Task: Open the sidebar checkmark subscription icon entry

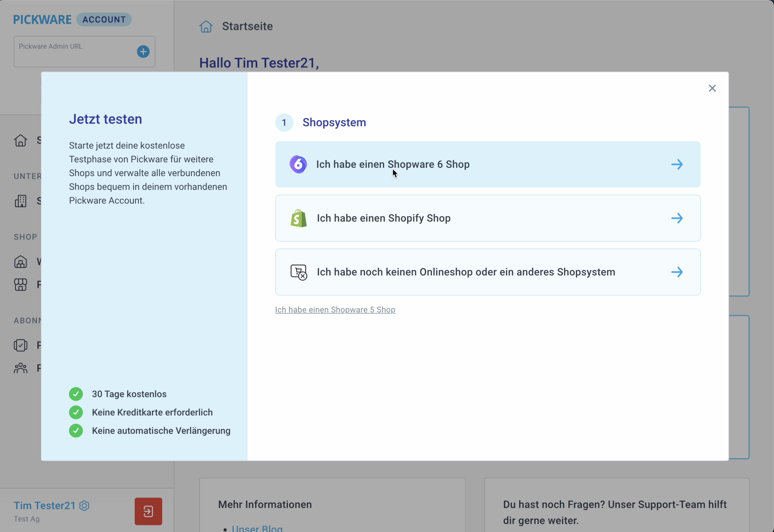Action: (20, 345)
